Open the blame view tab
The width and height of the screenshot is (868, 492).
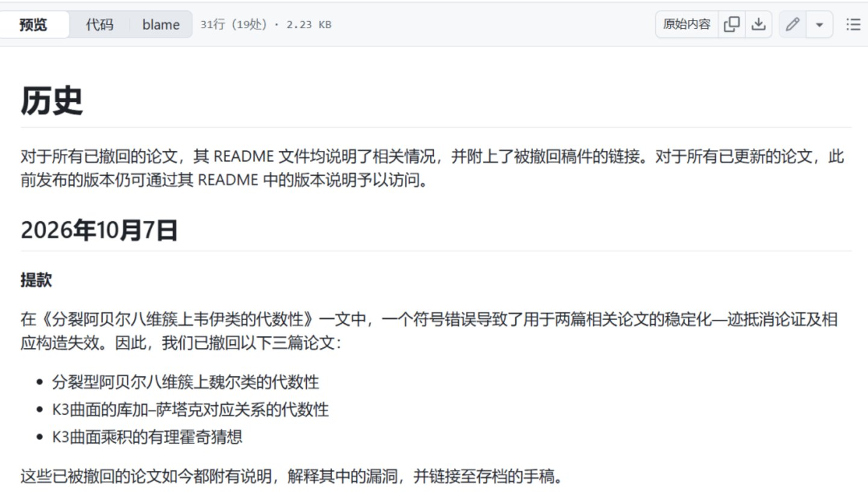[161, 25]
